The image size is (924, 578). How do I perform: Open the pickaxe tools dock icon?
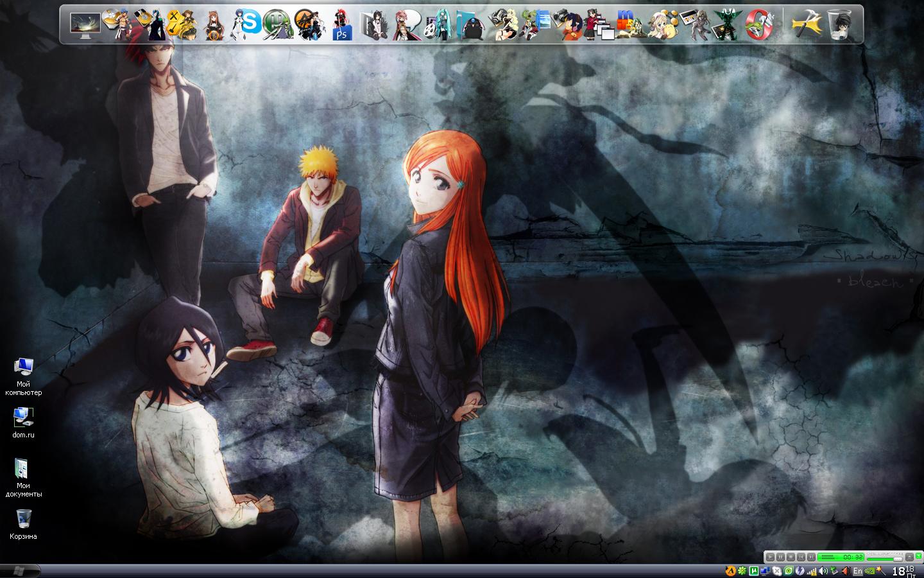coord(807,25)
